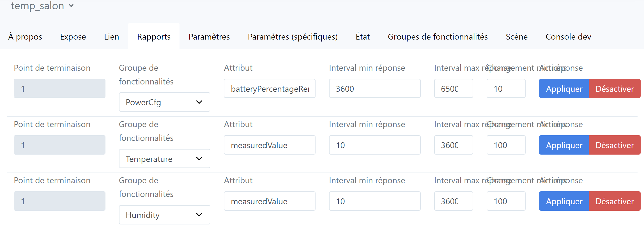This screenshot has height=225, width=644.
Task: Open the Console dev tab
Action: point(568,37)
